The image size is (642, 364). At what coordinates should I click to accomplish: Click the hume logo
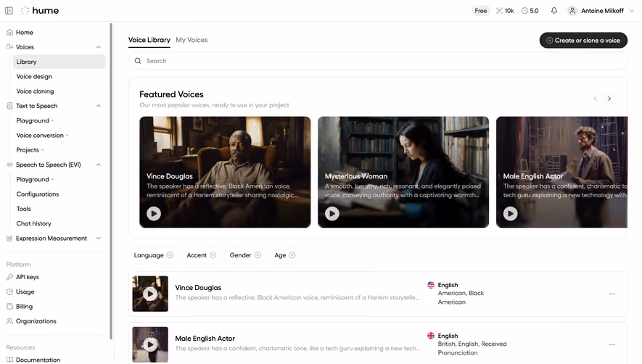click(40, 11)
